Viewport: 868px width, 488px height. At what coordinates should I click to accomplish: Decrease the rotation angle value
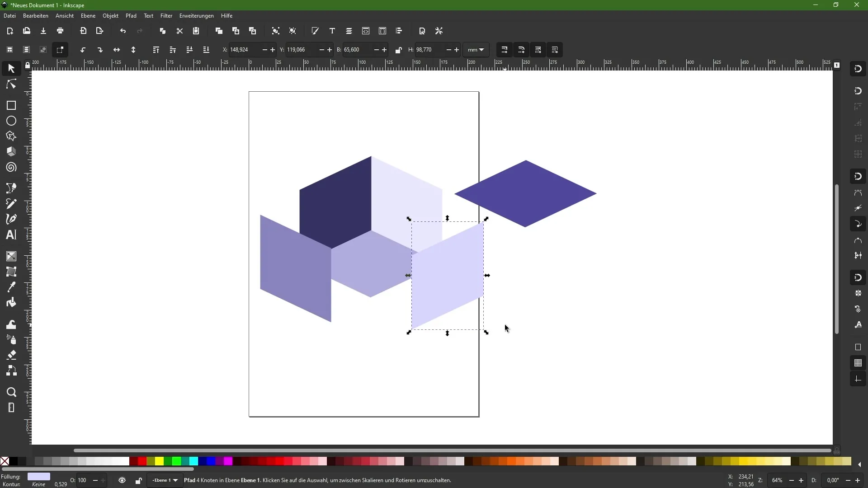848,480
